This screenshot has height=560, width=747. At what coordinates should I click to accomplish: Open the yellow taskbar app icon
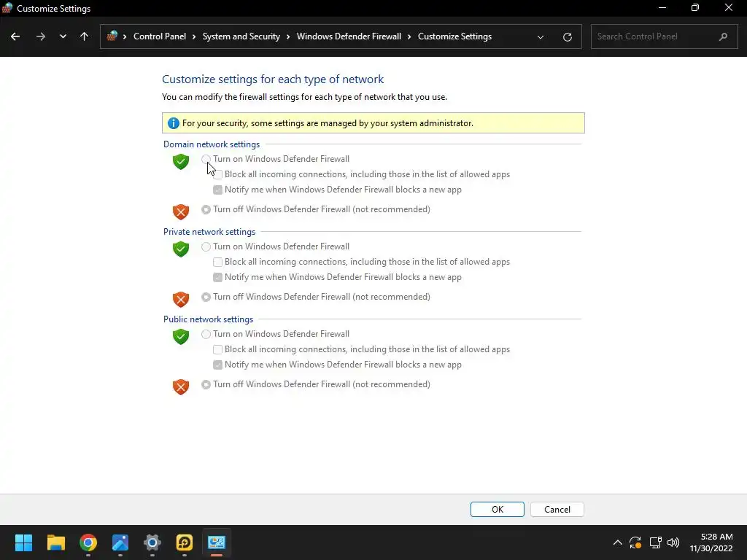pos(185,542)
